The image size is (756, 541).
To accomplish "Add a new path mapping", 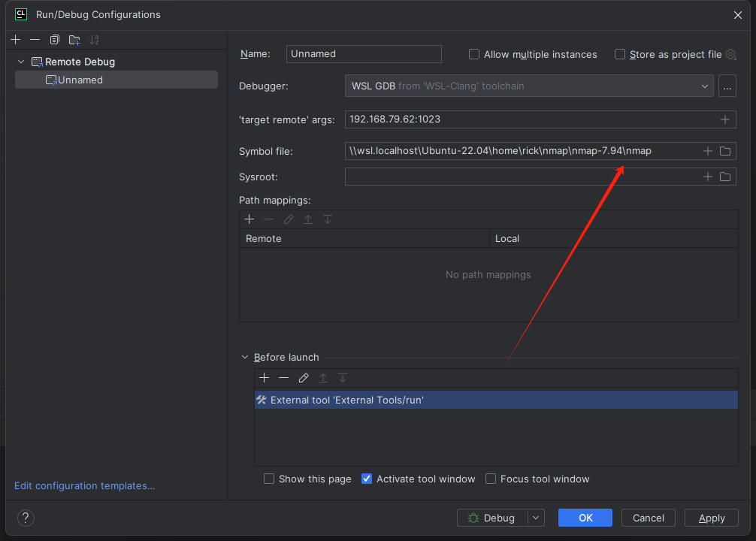I will tap(249, 219).
